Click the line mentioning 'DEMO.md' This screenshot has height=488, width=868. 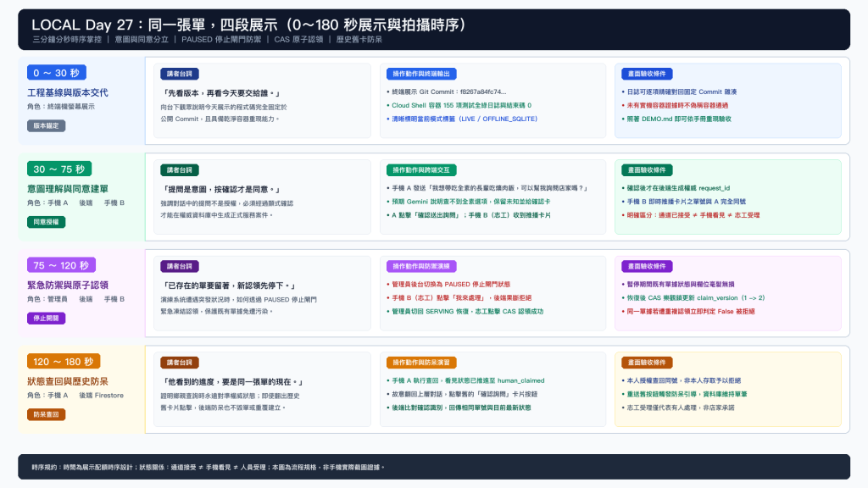(x=676, y=119)
